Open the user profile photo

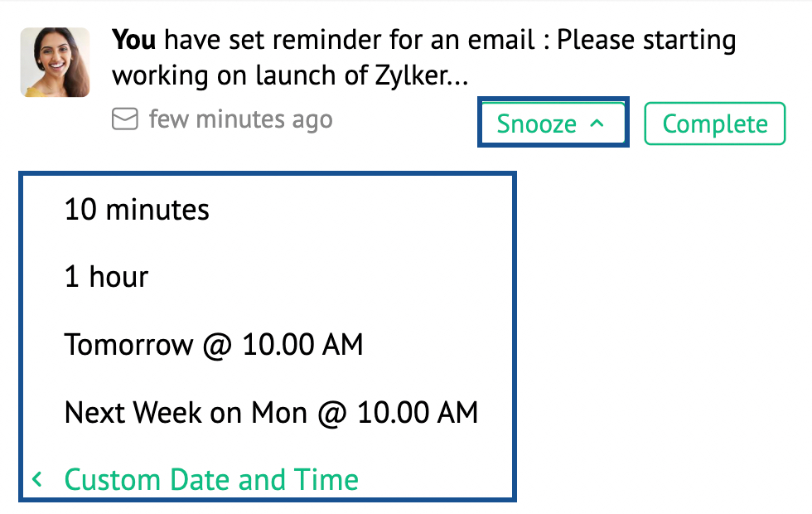pyautogui.click(x=56, y=62)
